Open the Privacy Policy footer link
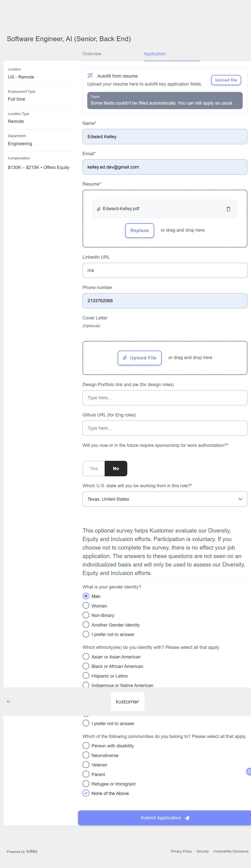This screenshot has width=251, height=868. pos(181,851)
